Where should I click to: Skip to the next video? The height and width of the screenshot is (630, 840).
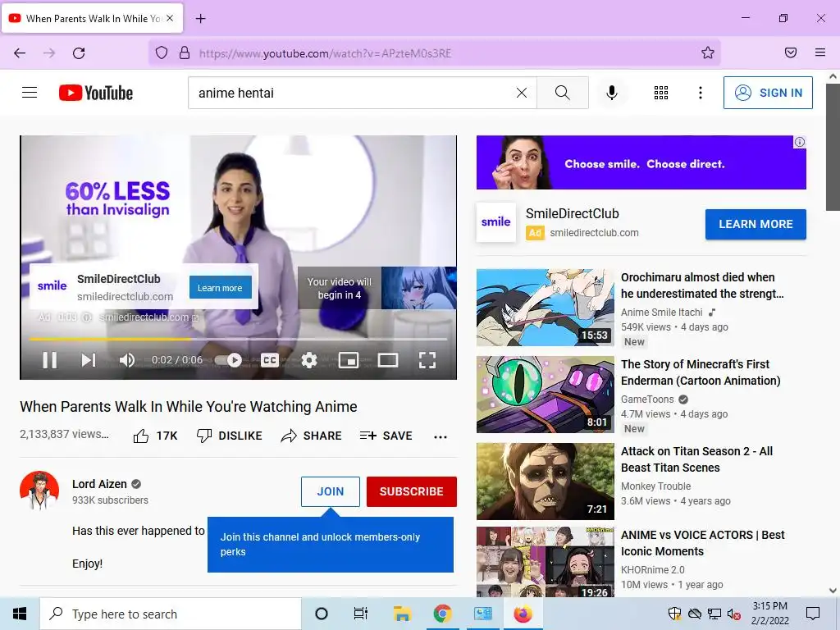89,360
